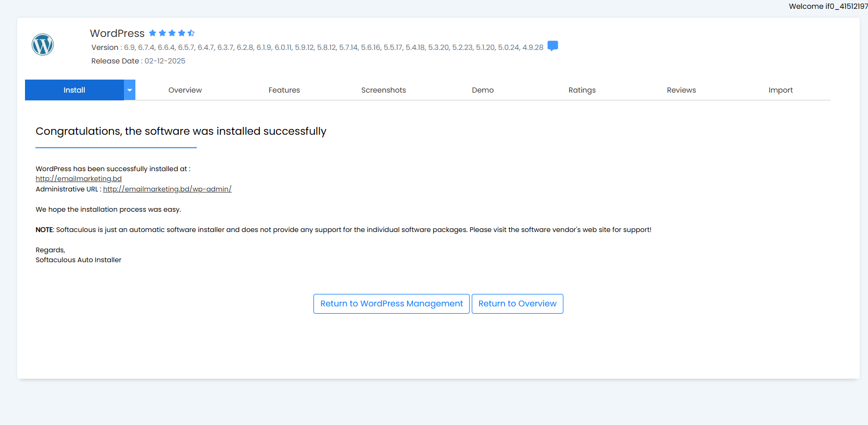Click the half-filled last rating star

coord(191,33)
